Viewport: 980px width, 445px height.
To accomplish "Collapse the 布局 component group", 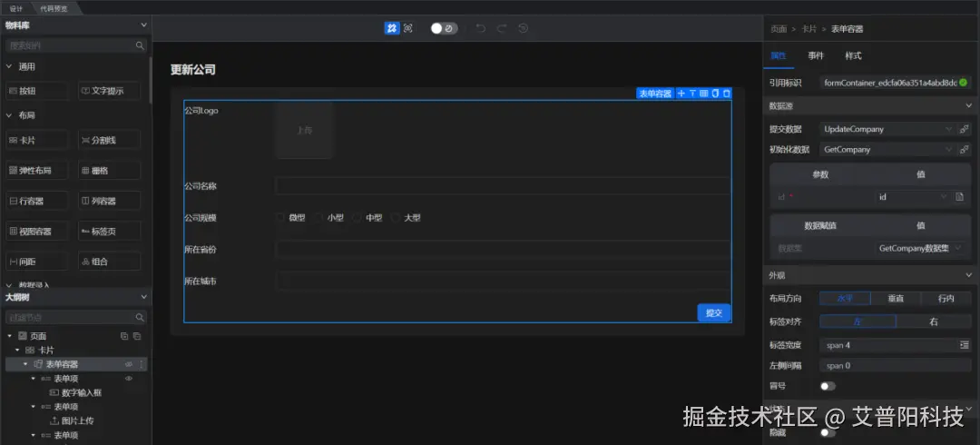I will tap(9, 115).
